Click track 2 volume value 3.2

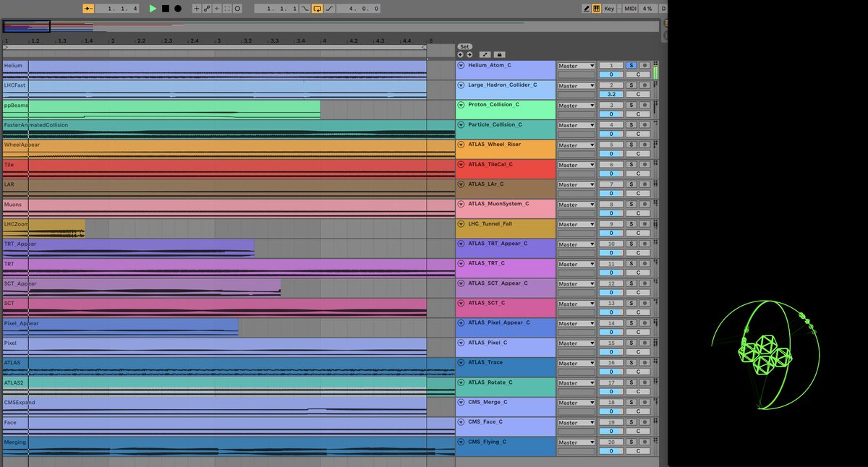click(611, 94)
